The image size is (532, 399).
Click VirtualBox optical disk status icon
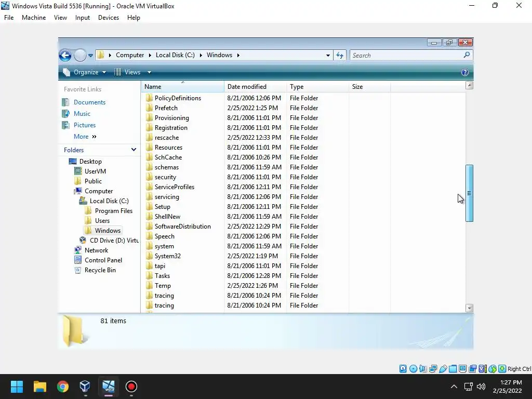[413, 369]
